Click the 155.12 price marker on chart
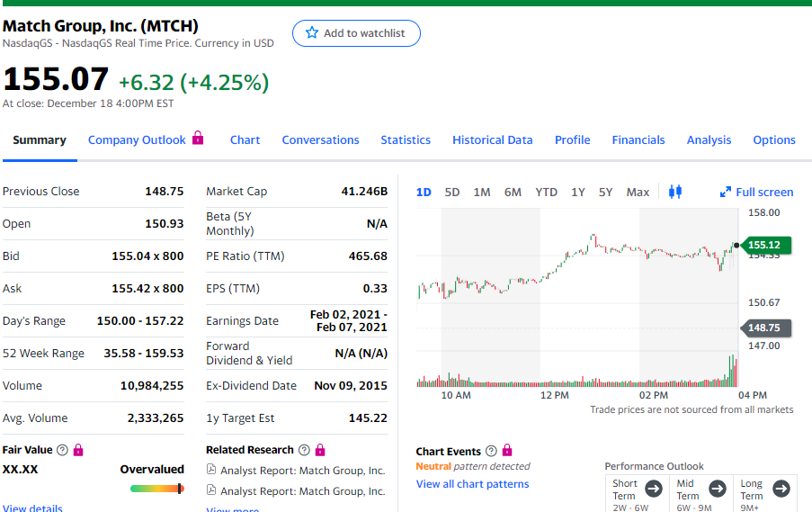 tap(763, 245)
